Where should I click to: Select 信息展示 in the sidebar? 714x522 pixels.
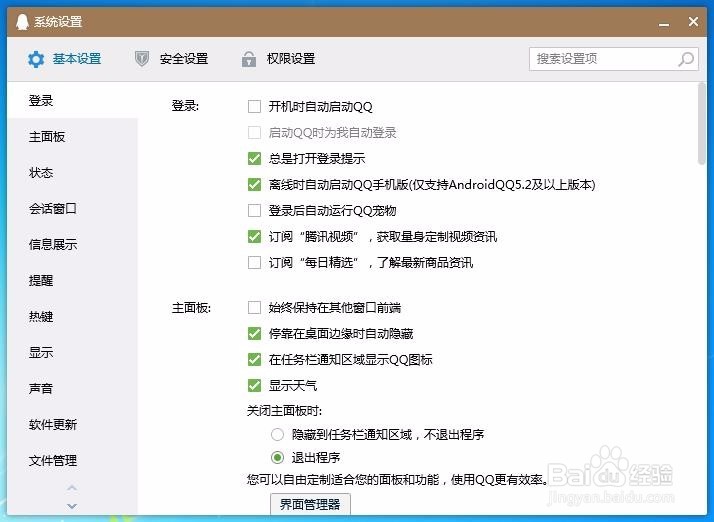pyautogui.click(x=72, y=245)
